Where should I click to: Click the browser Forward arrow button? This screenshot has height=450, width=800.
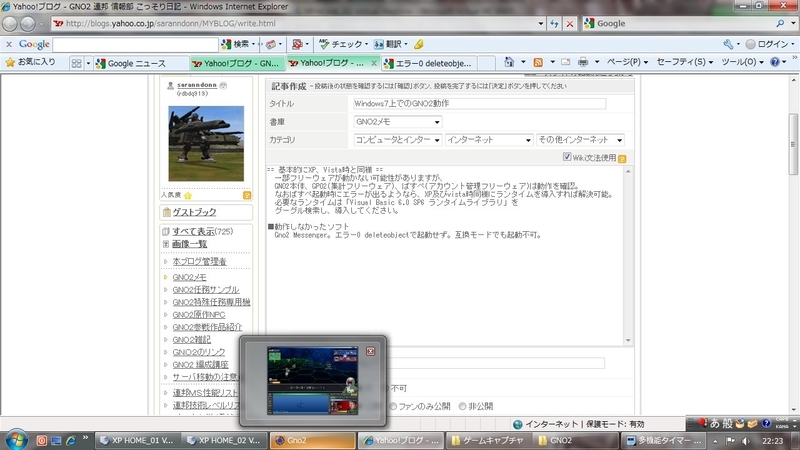[28, 23]
